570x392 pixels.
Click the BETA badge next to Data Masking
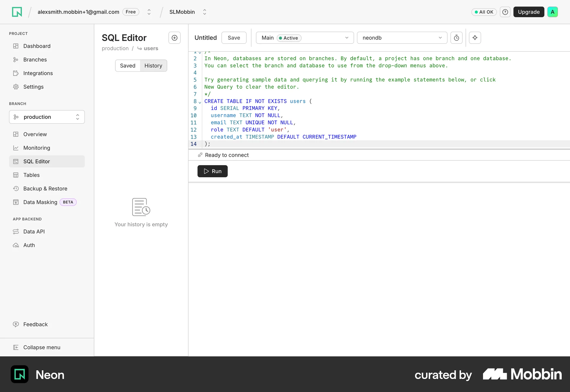[68, 202]
